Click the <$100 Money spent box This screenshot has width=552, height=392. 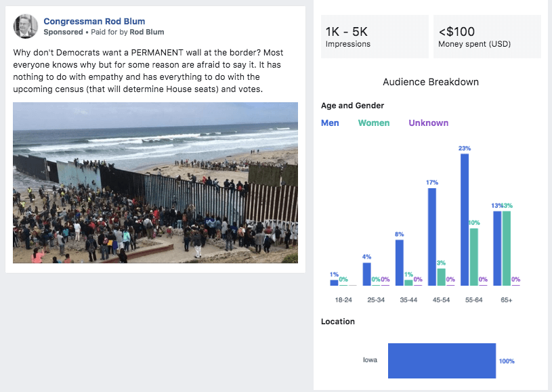click(x=487, y=37)
